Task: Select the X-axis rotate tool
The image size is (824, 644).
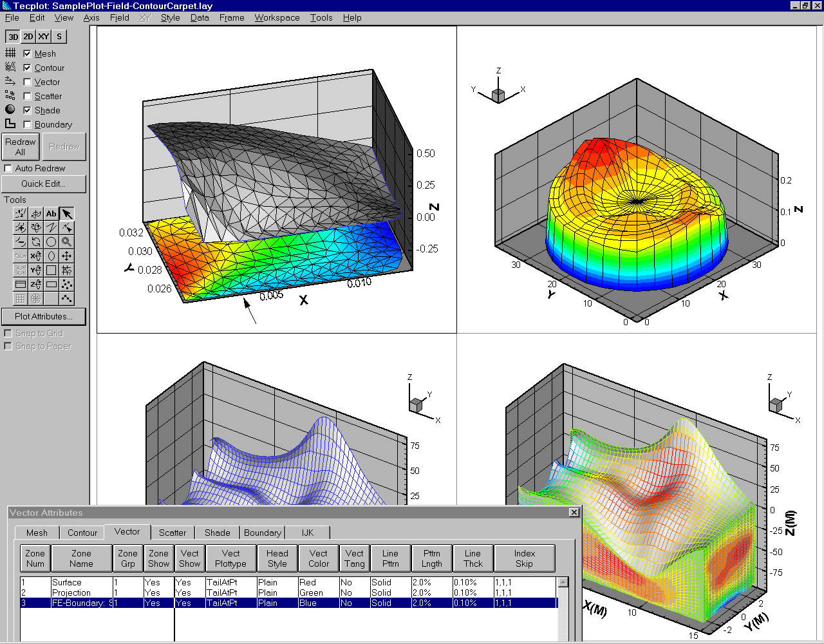Action: (x=36, y=256)
